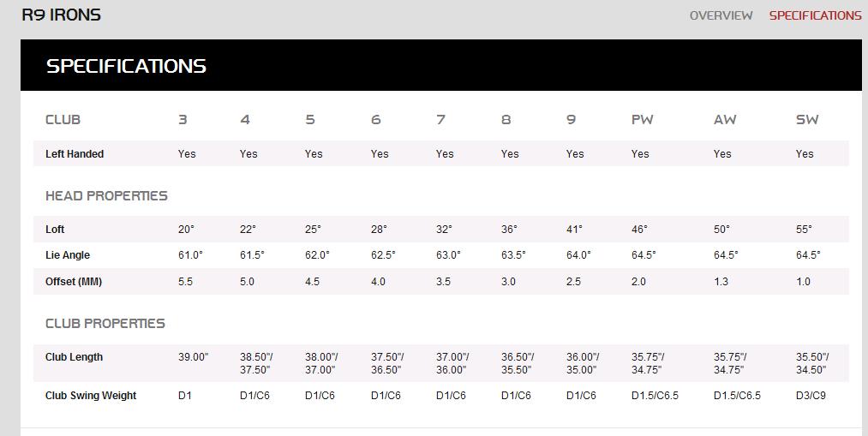Screen dimensions: 868x436
Task: Click the Offset (MM) row label
Action: (74, 282)
